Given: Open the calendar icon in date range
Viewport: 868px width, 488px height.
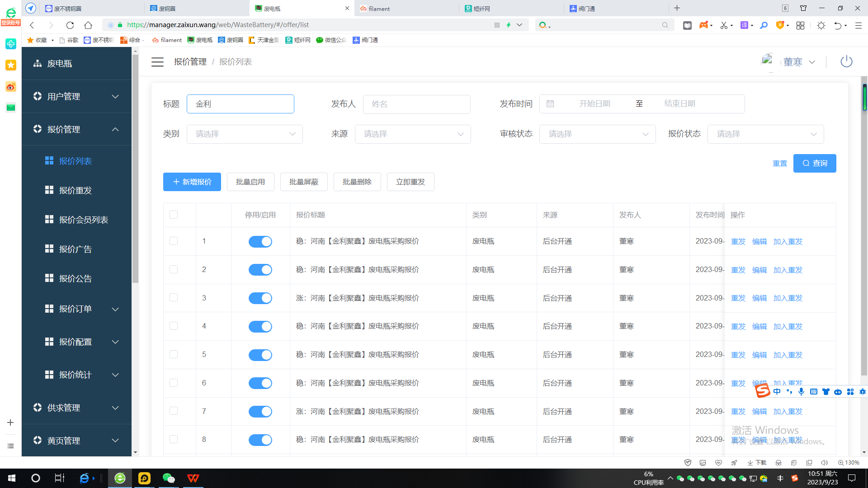Looking at the screenshot, I should point(550,104).
